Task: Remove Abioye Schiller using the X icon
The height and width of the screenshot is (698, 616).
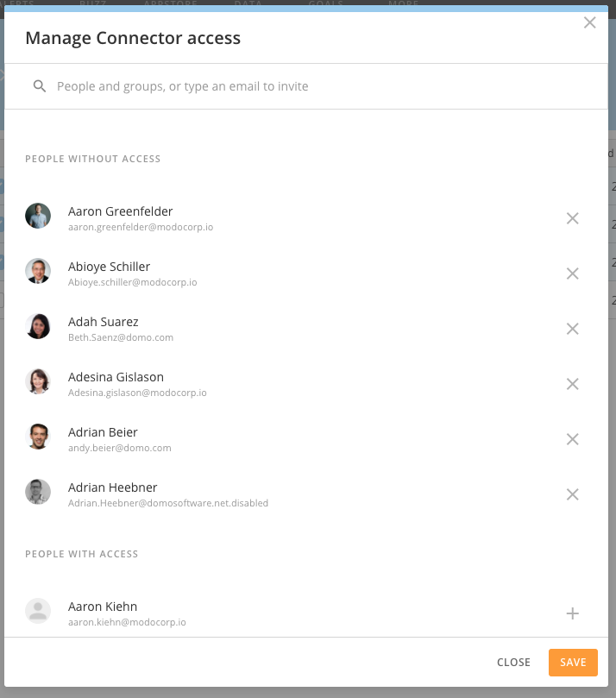Action: point(572,274)
